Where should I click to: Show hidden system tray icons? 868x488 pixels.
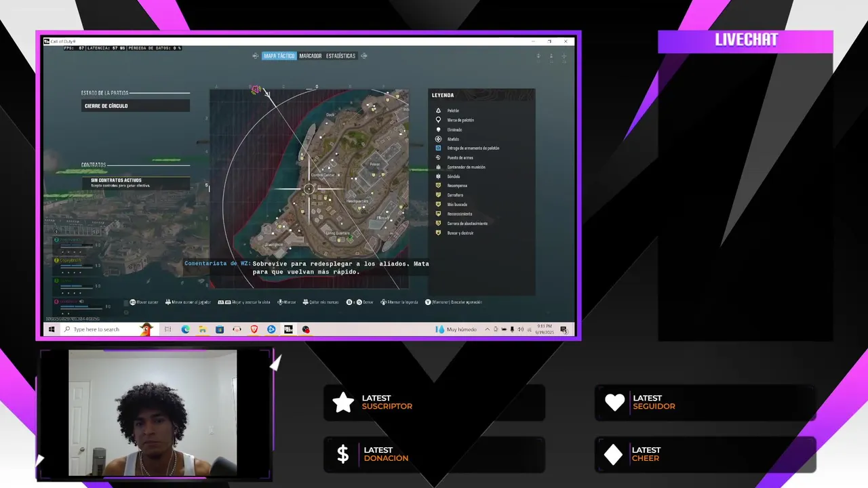coord(486,329)
